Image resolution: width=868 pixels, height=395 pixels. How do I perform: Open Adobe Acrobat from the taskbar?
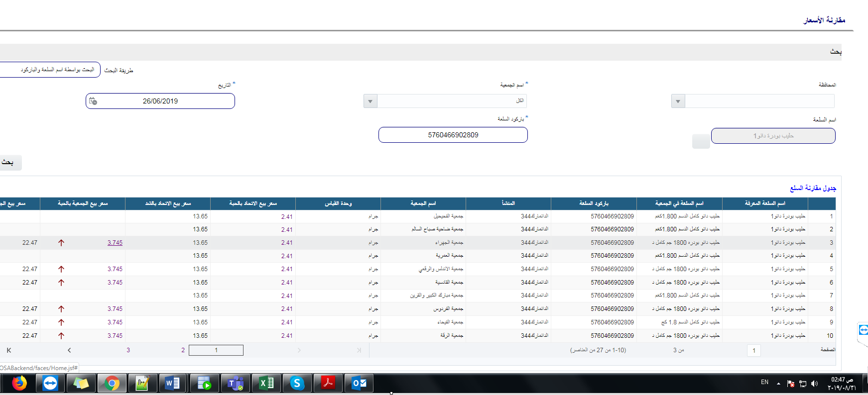pos(328,383)
